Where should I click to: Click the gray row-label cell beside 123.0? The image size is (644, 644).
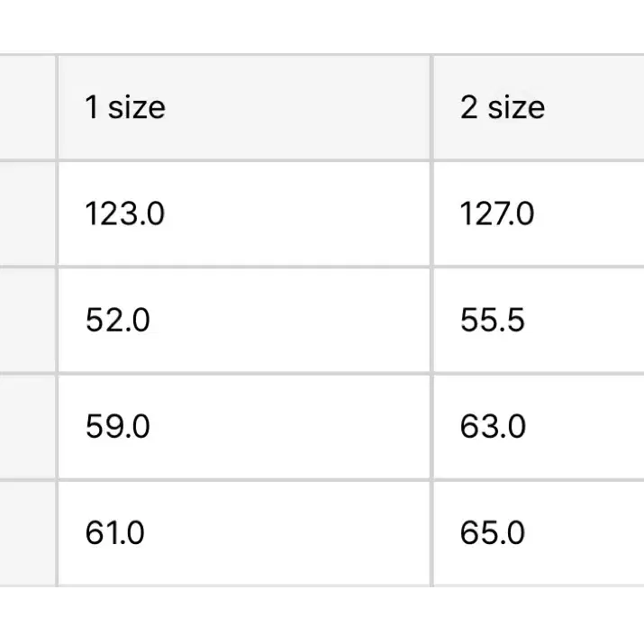(27, 213)
